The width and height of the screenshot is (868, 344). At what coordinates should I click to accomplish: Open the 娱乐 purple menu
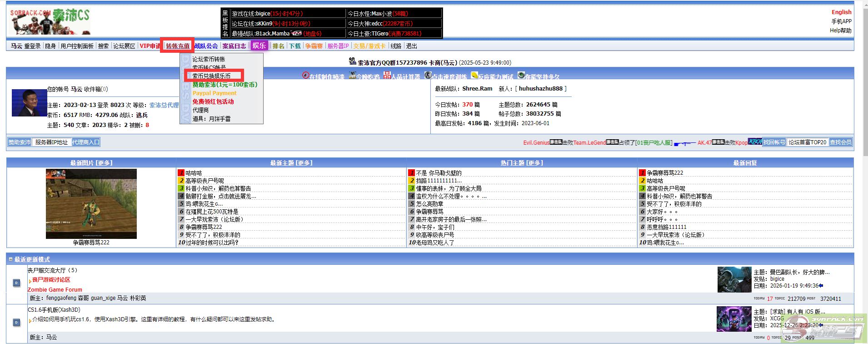259,46
